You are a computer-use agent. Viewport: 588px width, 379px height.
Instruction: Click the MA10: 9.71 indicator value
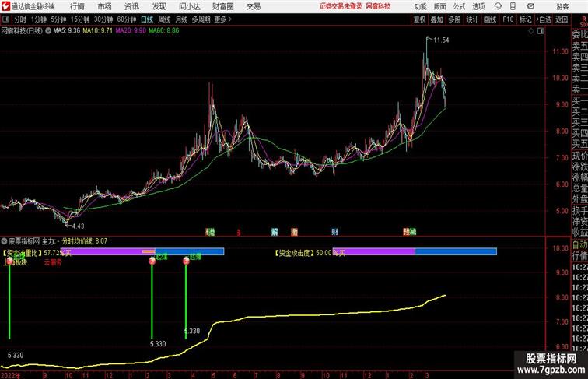pos(97,31)
